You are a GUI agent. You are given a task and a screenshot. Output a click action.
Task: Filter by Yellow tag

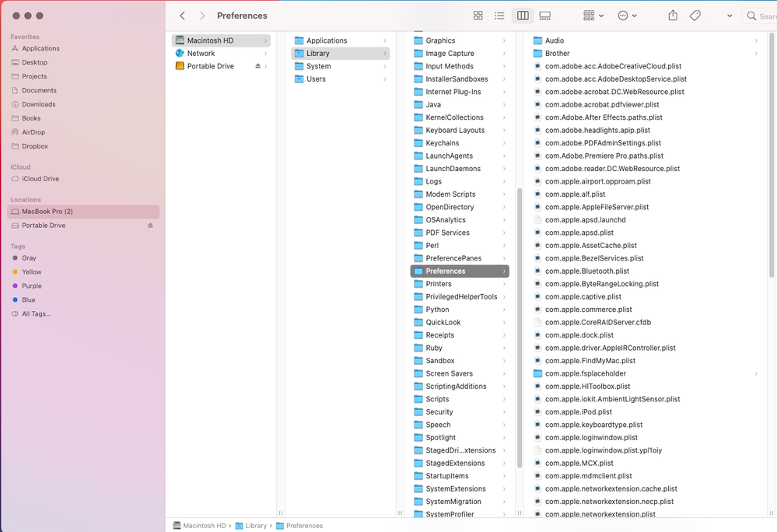[x=31, y=272]
